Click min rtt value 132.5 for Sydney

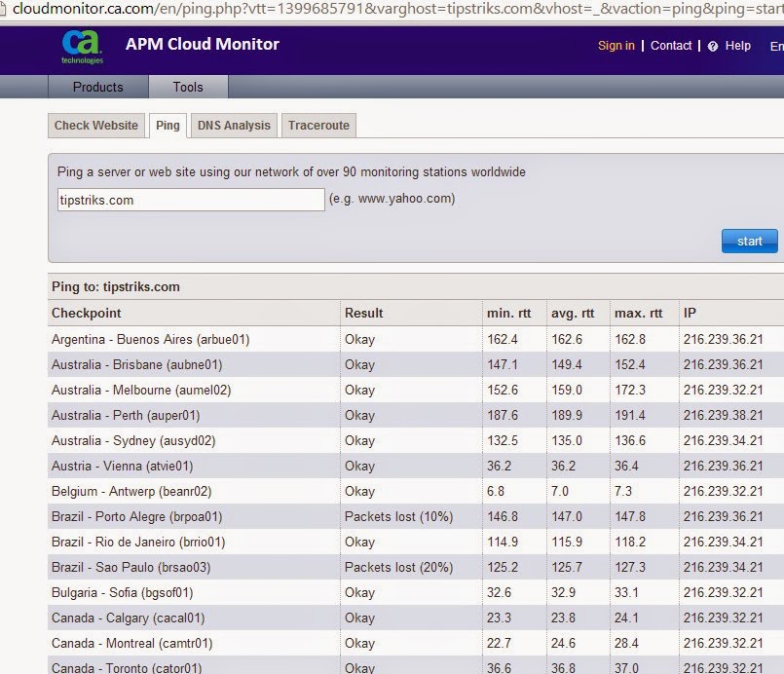(x=503, y=441)
